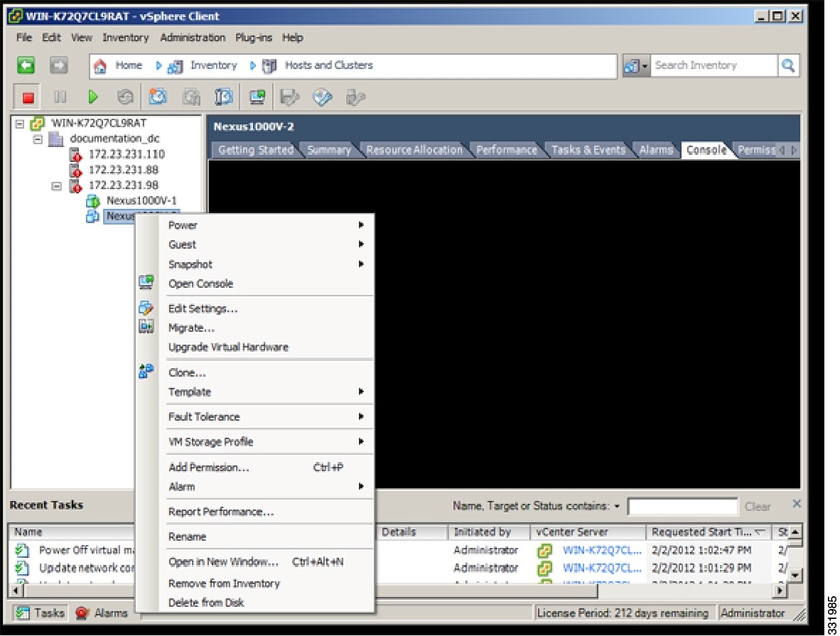The image size is (840, 636).
Task: Click the Migrate menu icon
Action: click(146, 326)
